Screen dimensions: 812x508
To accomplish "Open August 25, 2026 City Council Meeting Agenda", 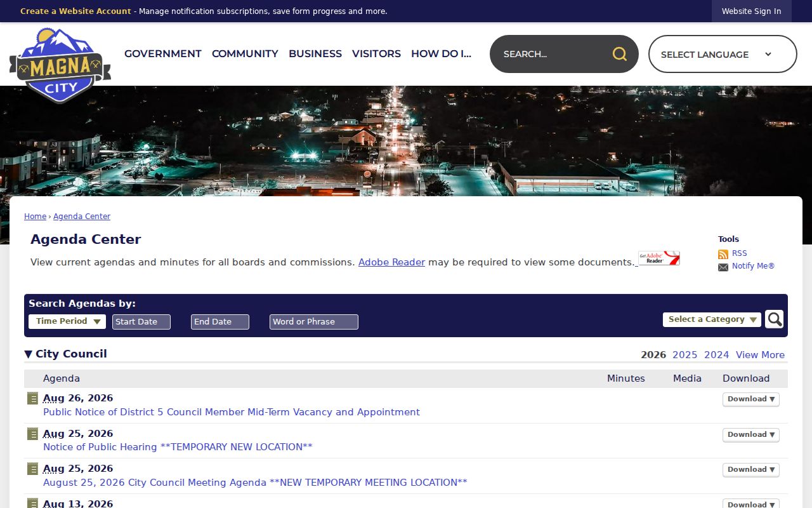I will (255, 483).
